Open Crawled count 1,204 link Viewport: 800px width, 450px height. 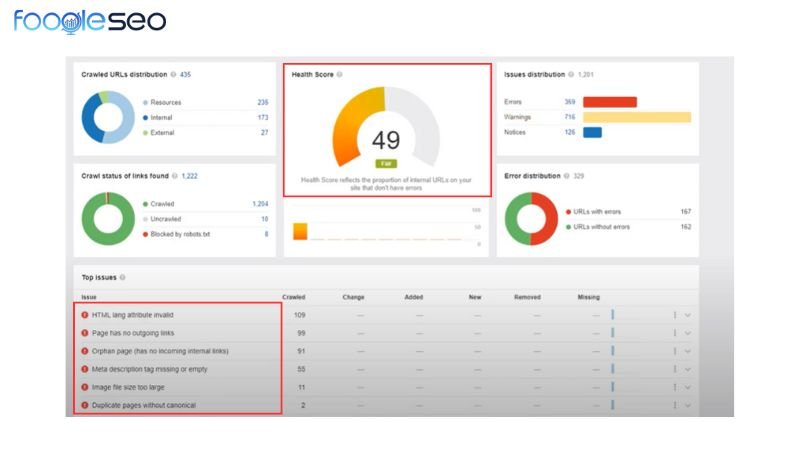260,204
